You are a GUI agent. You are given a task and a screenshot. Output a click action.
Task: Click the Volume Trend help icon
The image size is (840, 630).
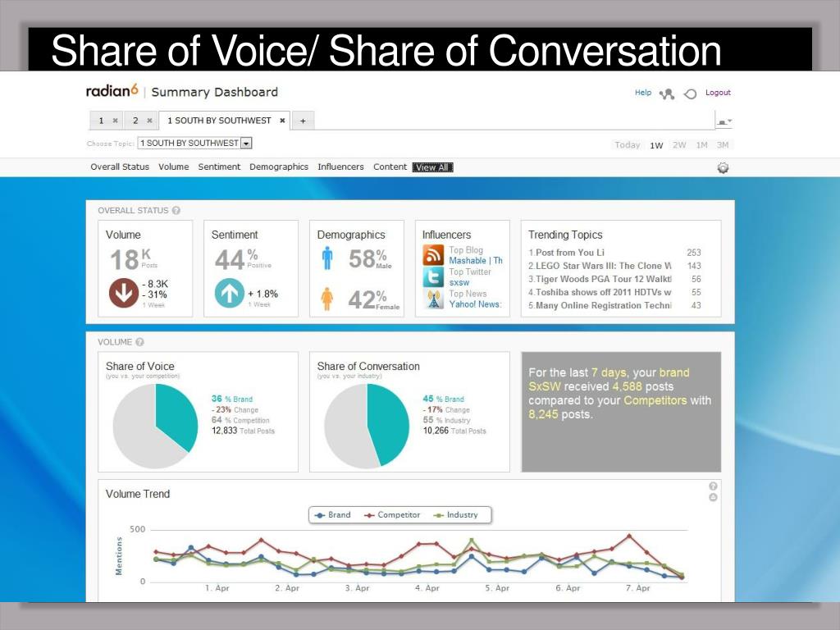coord(713,486)
